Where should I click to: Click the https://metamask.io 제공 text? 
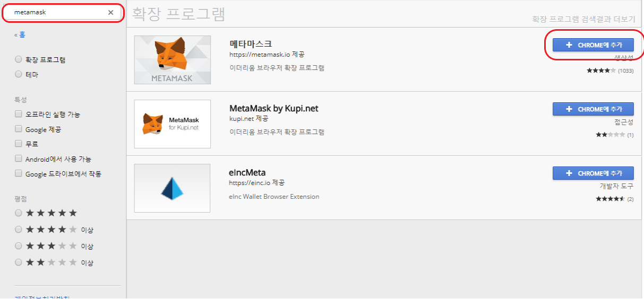267,55
